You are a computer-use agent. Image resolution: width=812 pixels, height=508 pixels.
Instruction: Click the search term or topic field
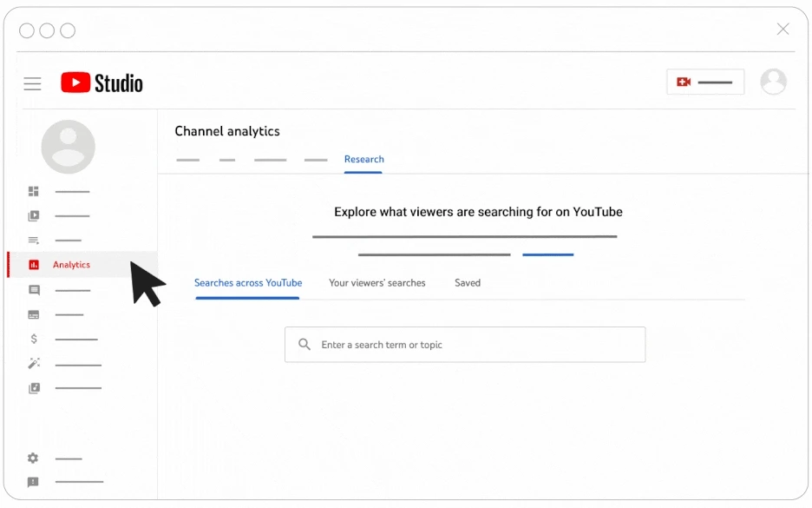(x=465, y=345)
